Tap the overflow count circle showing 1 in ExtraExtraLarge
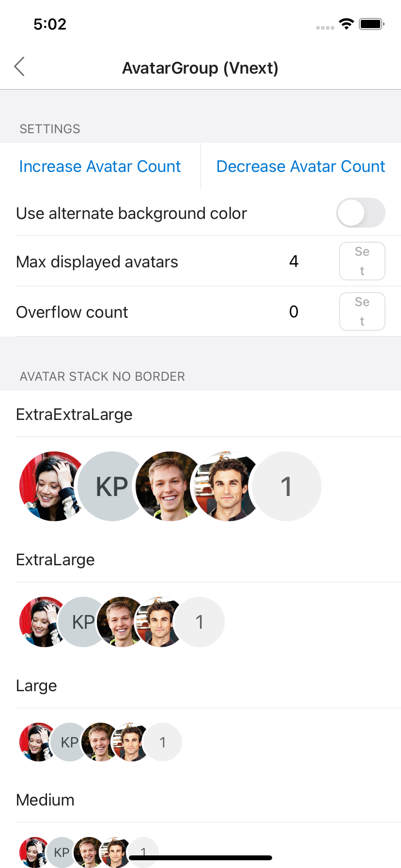 pos(287,486)
